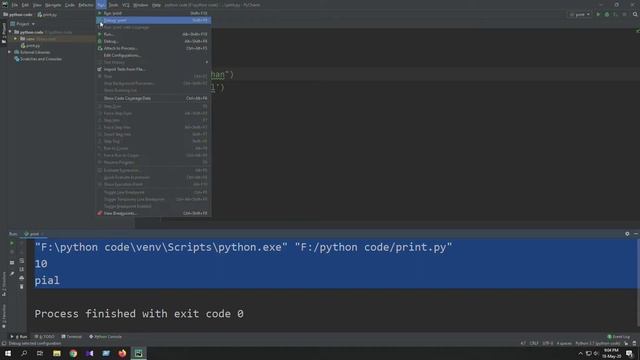
Task: Open Firefox from the taskbar
Action: (x=122, y=353)
